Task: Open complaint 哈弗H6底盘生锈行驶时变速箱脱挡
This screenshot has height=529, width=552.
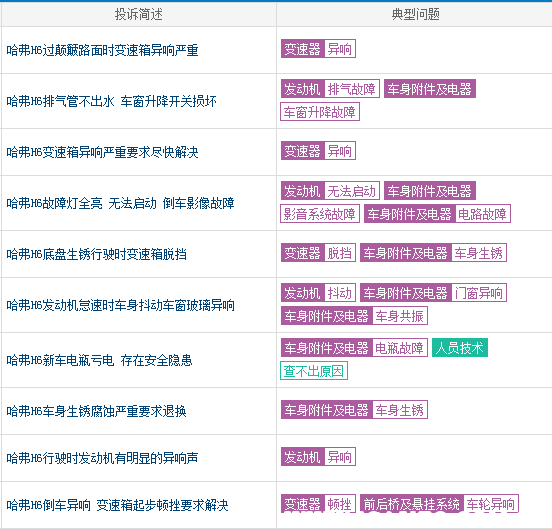Action: coord(96,254)
